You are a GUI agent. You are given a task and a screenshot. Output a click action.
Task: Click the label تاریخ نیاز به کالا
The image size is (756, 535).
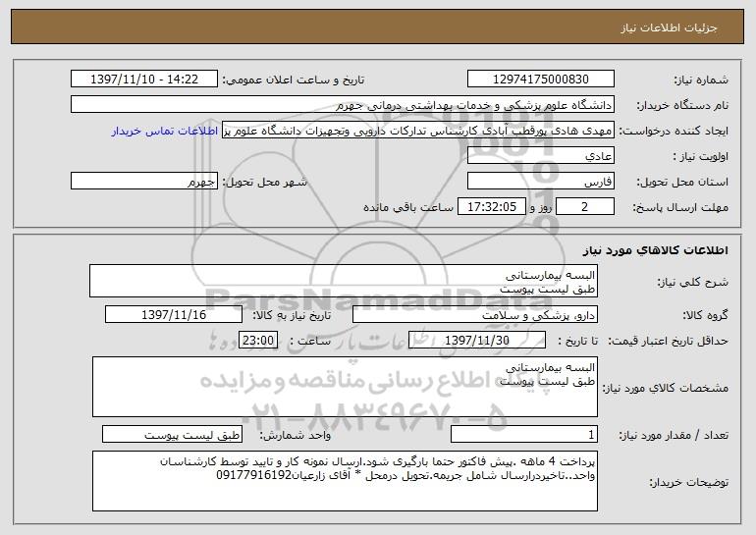pyautogui.click(x=292, y=316)
